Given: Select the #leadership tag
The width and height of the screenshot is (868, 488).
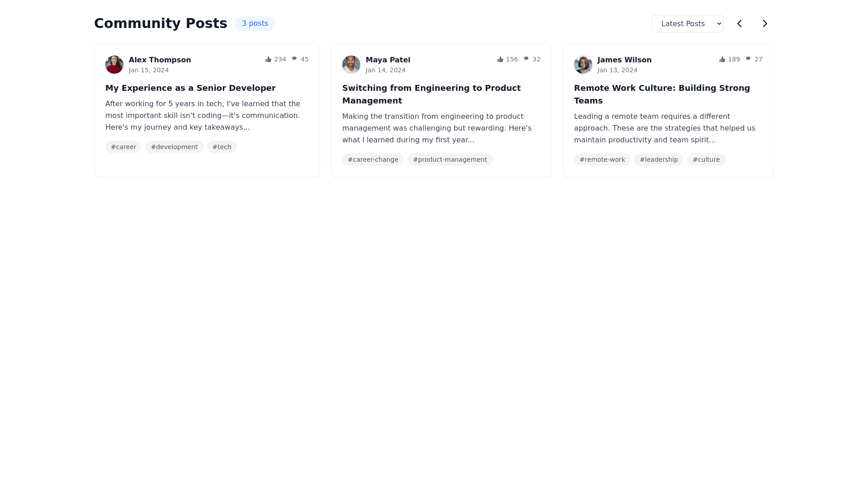Looking at the screenshot, I should click(x=659, y=160).
